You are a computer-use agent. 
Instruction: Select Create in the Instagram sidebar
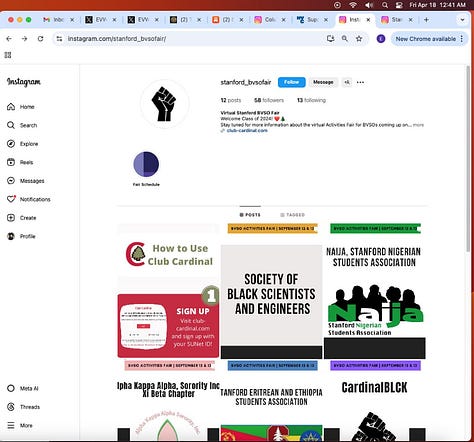point(22,218)
